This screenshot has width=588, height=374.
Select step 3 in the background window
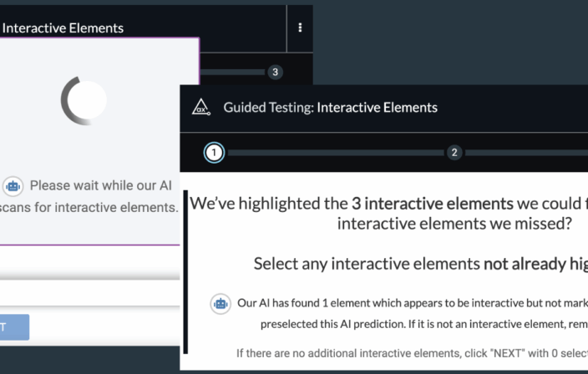276,72
